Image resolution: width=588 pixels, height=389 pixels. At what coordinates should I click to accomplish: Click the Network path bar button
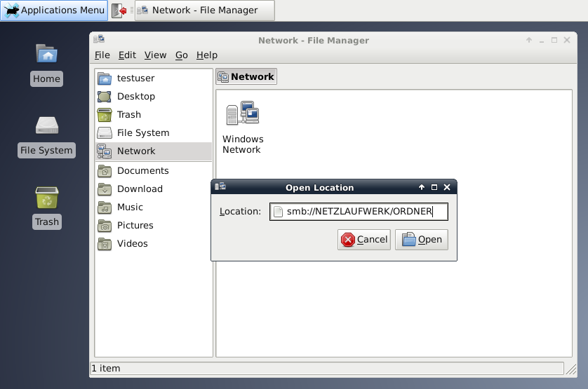point(246,77)
